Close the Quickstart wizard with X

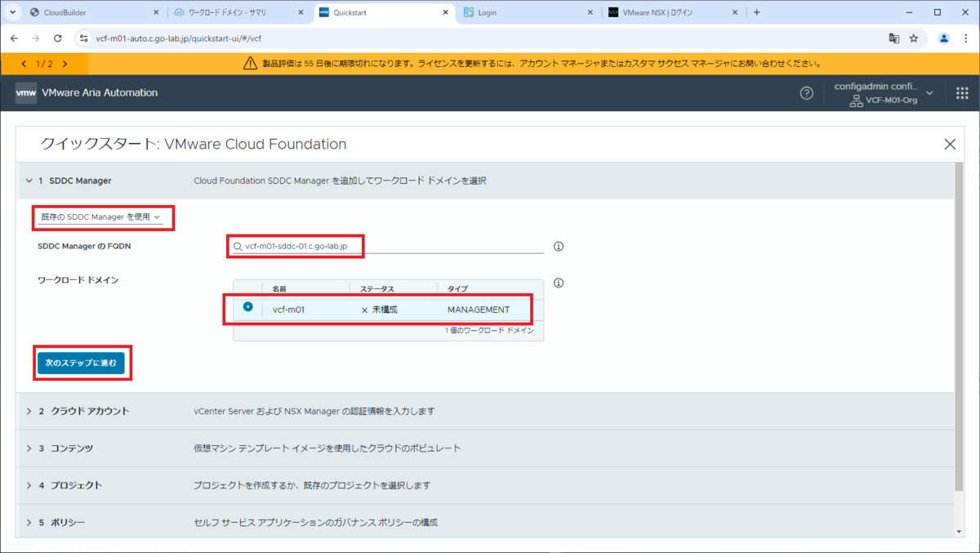tap(950, 145)
